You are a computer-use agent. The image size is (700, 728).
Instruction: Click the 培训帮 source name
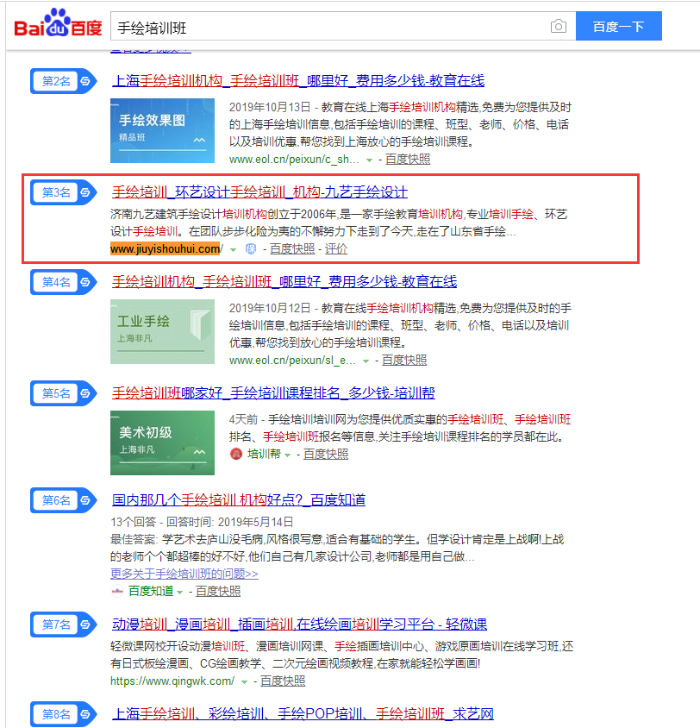(264, 454)
